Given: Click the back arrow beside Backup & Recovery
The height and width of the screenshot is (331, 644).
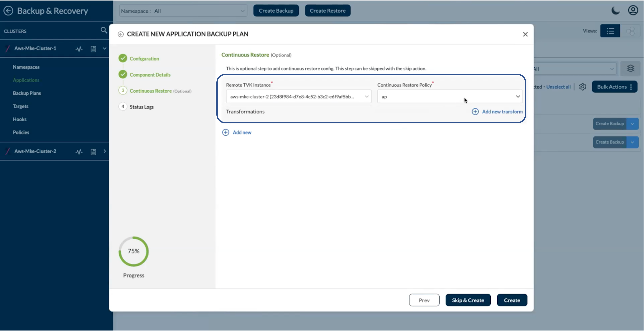Looking at the screenshot, I should tap(8, 11).
